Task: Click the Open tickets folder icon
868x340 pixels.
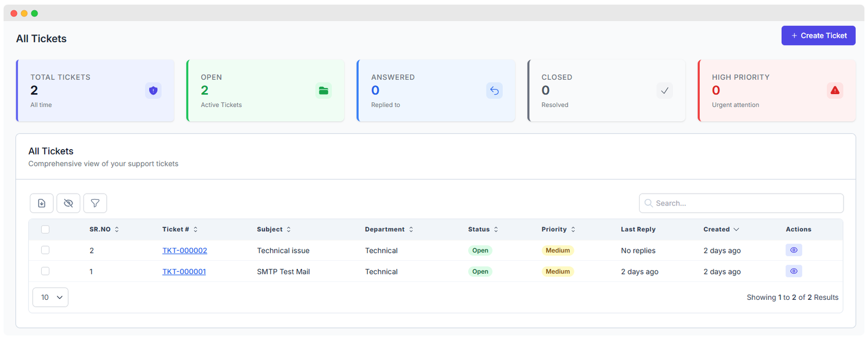Action: click(x=323, y=91)
